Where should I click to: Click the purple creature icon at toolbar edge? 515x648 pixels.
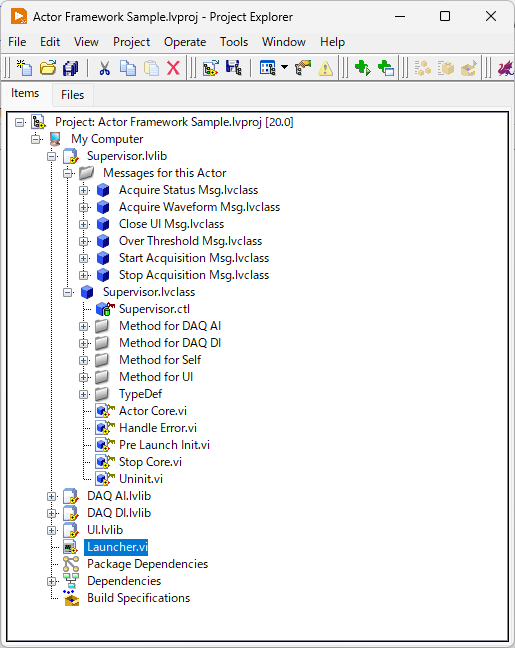tap(506, 68)
